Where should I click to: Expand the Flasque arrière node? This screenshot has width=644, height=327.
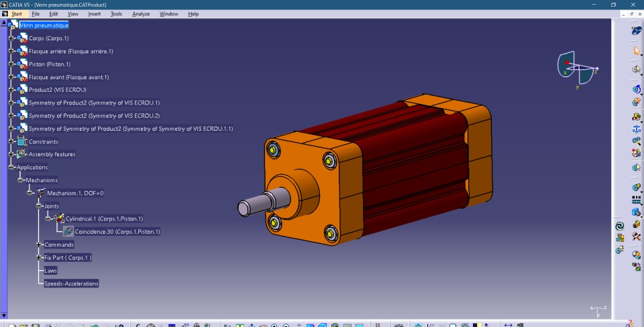point(11,52)
